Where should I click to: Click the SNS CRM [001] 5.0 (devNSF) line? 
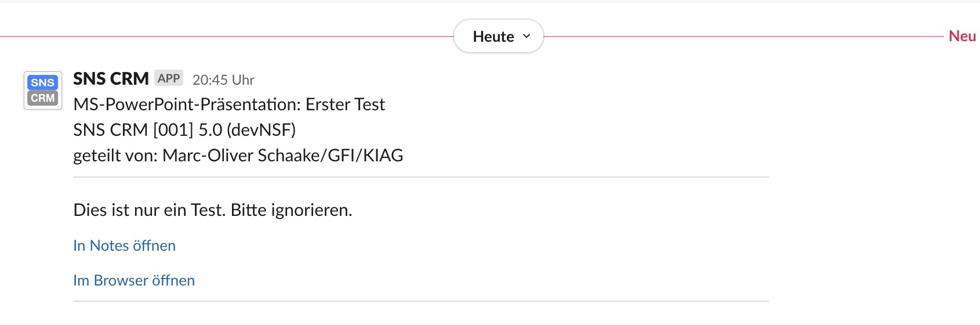click(x=184, y=130)
